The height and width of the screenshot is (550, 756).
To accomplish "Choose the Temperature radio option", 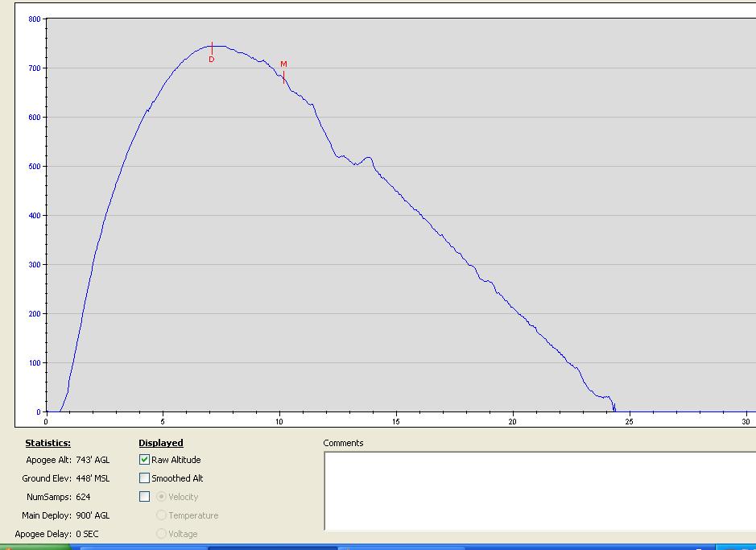I will [162, 515].
